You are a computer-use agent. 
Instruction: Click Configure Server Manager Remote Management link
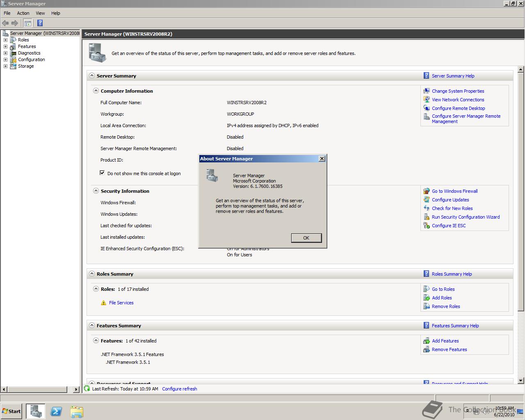466,119
